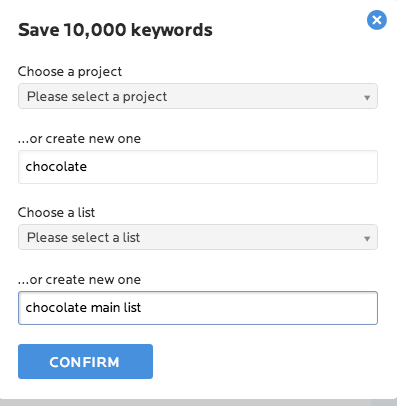Viewport: 397px width, 406px height.
Task: Click the blue X icon
Action: [377, 20]
